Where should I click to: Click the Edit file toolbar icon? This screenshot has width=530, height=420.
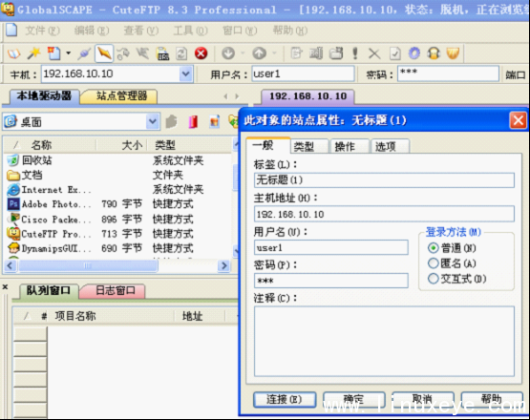coord(296,53)
